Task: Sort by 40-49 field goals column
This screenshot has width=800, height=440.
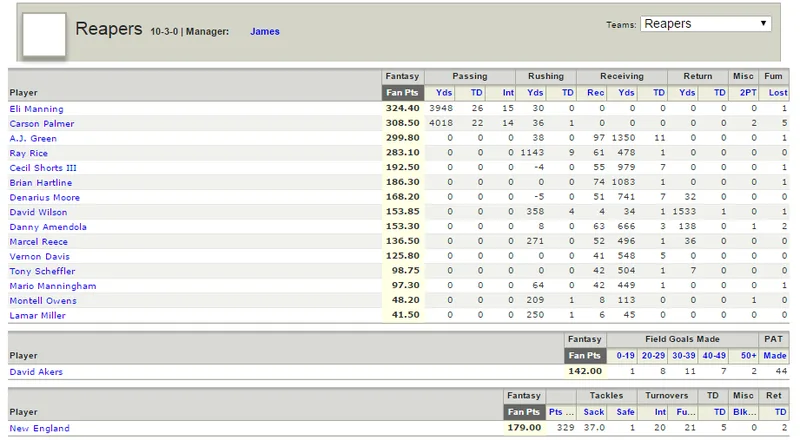Action: coord(714,356)
